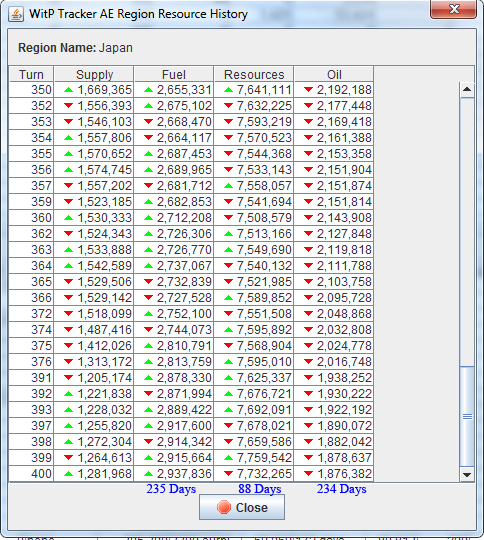
Task: Select Fuel value 2,655,331
Action: (x=174, y=90)
